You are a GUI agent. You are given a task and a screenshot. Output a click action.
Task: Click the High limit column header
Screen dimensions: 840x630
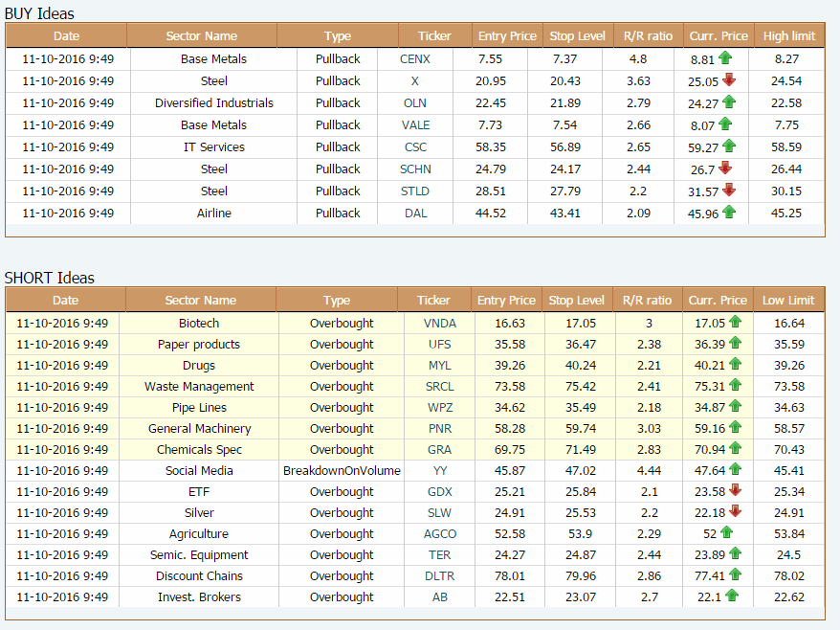[x=789, y=36]
